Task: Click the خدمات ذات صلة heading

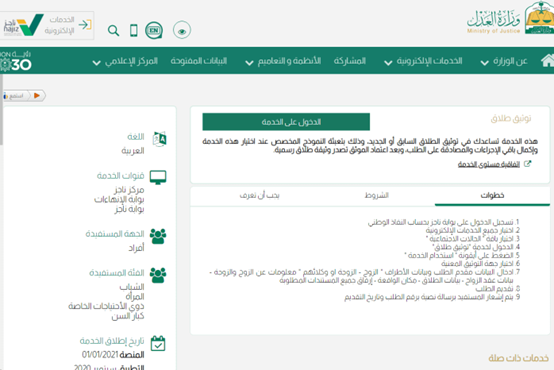Action: click(518, 358)
